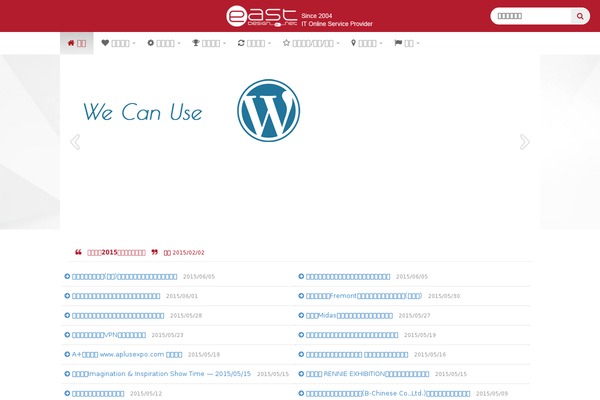Click the east design.net logo
This screenshot has width=600, height=400.
pos(261,16)
